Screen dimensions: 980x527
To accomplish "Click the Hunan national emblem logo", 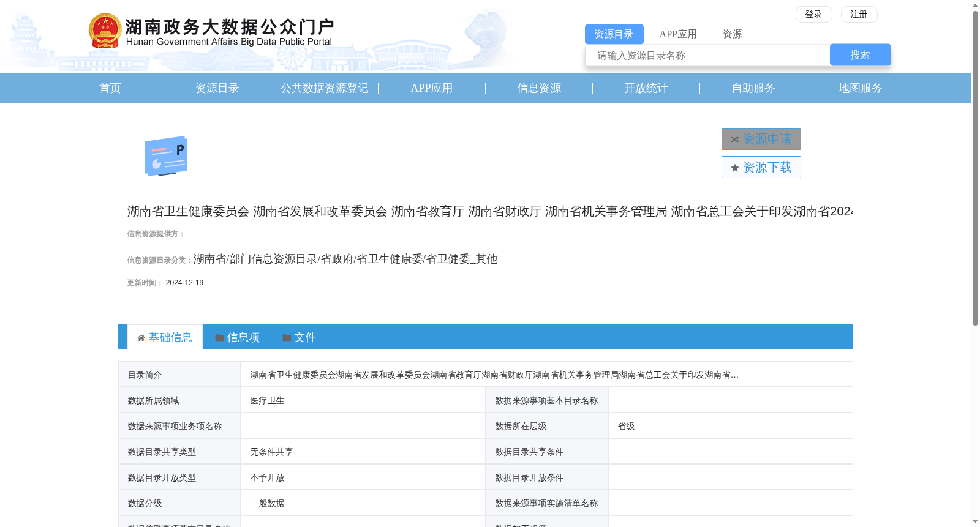I will 105,31.
